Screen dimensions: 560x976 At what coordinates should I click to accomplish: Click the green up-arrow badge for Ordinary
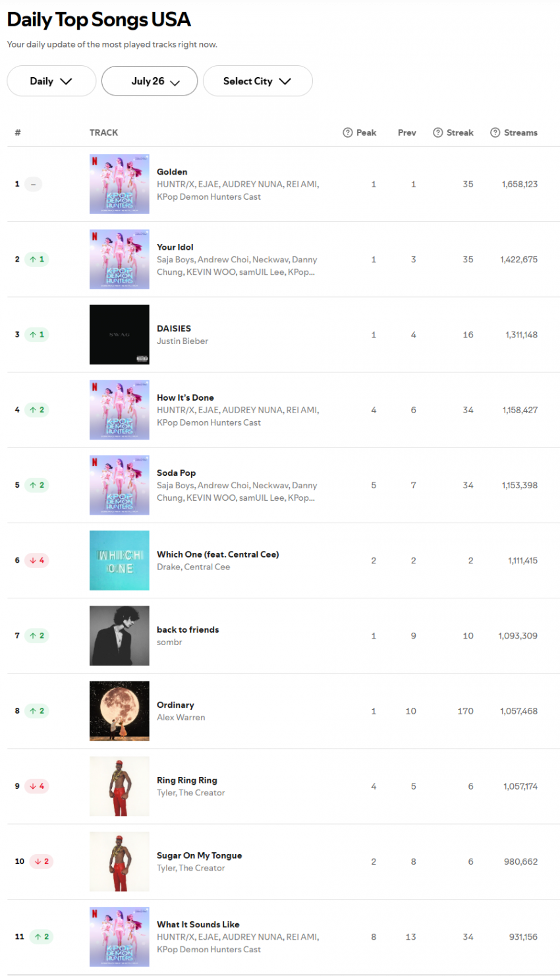(x=38, y=711)
